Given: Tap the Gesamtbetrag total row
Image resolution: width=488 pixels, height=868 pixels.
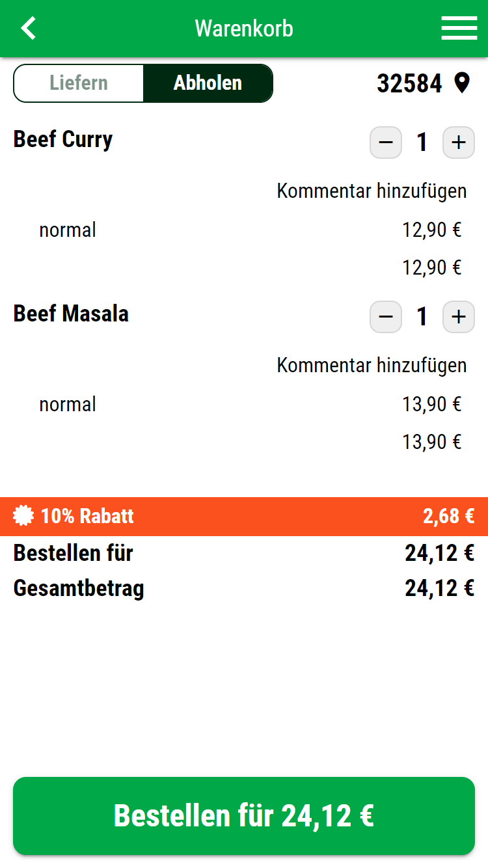Looking at the screenshot, I should tap(244, 588).
